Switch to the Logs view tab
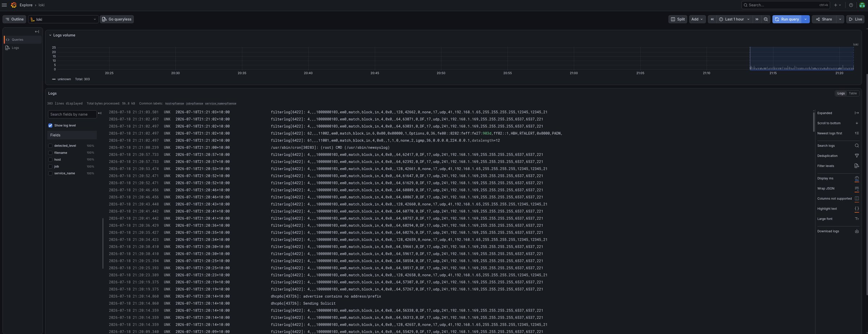The image size is (868, 334). pos(841,93)
